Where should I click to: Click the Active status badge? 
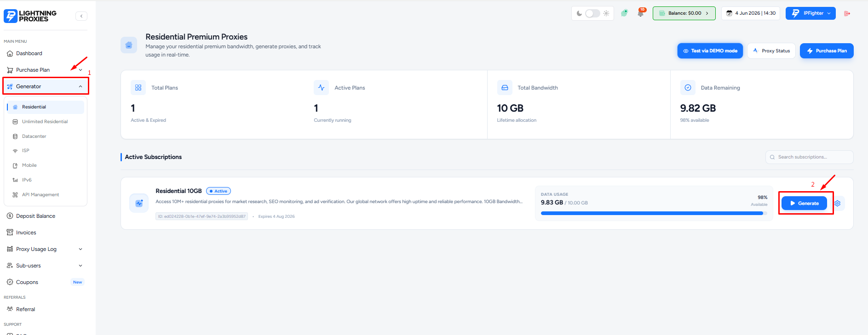click(x=218, y=191)
